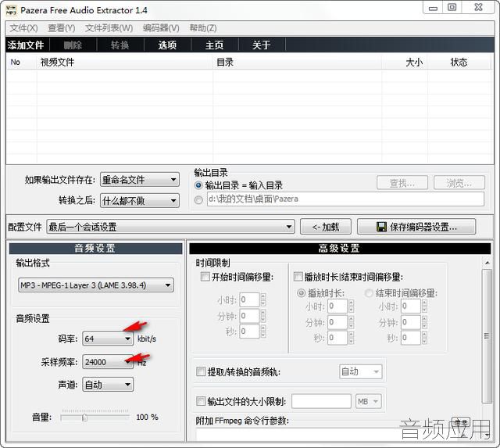Expand the 转换之后 dropdown

(x=140, y=201)
